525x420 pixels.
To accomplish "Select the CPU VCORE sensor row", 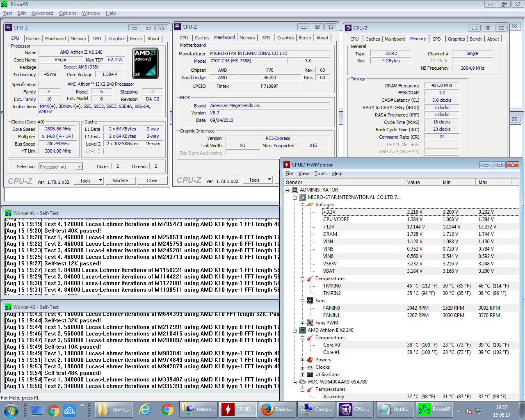I will click(336, 219).
